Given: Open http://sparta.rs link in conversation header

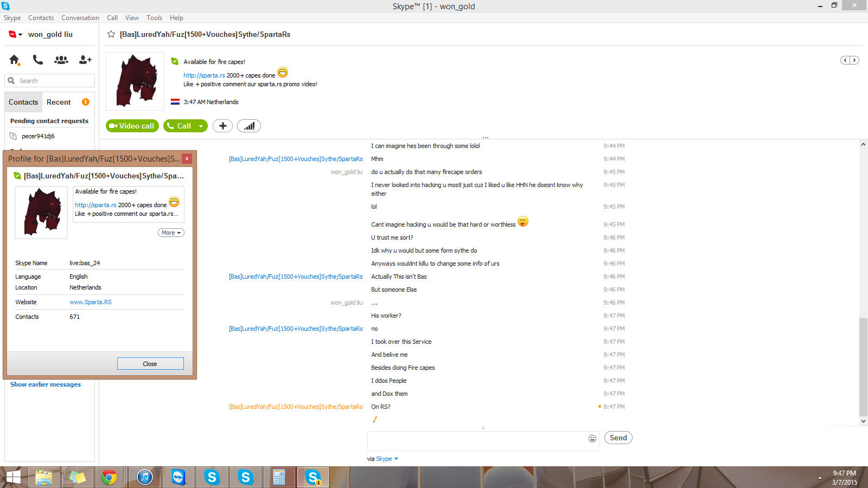Looking at the screenshot, I should 204,75.
